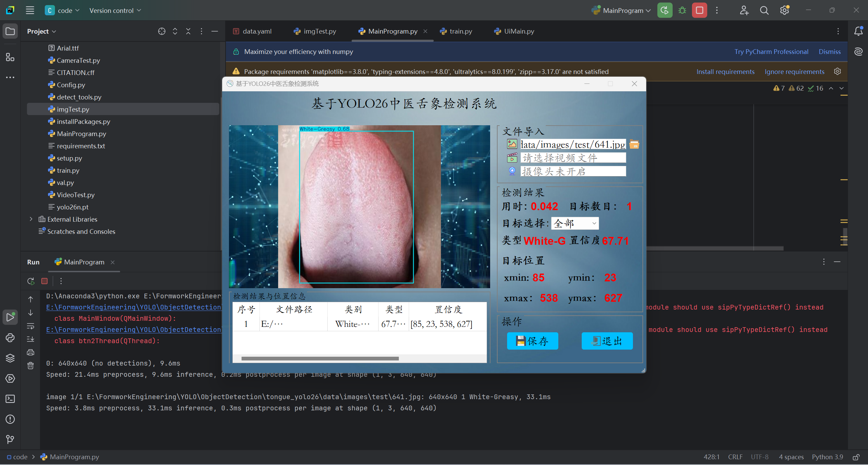The width and height of the screenshot is (868, 465).
Task: Stop the running program in top toolbar
Action: point(699,10)
